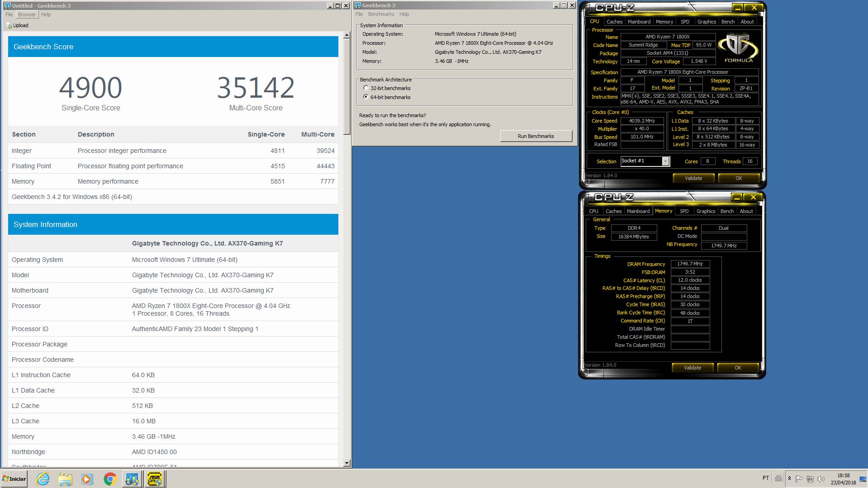Click the Geekbench results scrollbar thumb

[x=347, y=86]
